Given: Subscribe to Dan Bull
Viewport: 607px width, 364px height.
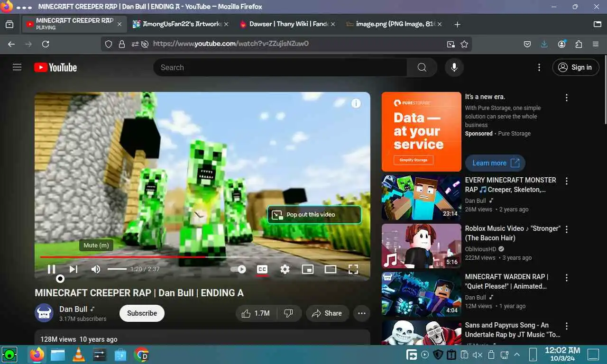Looking at the screenshot, I should 142,313.
